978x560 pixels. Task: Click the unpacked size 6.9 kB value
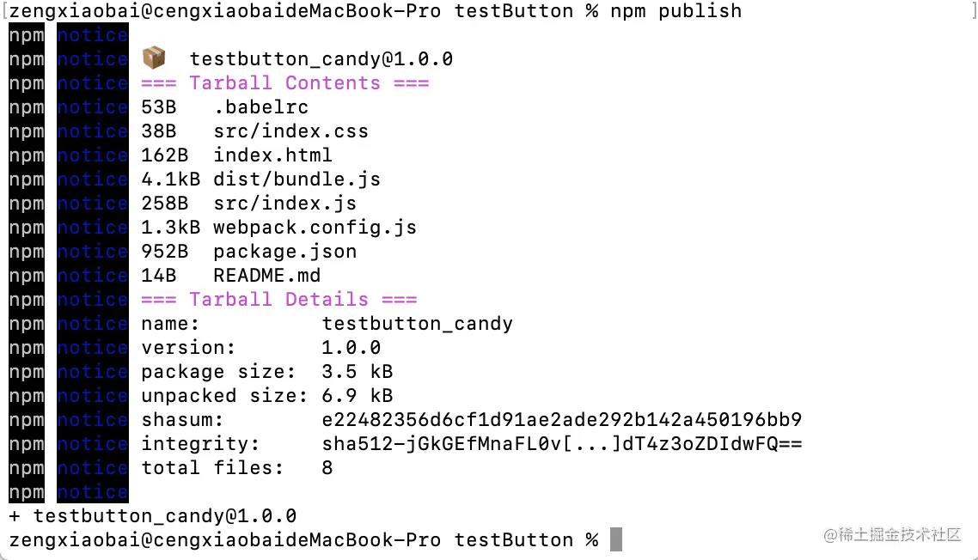pos(358,396)
